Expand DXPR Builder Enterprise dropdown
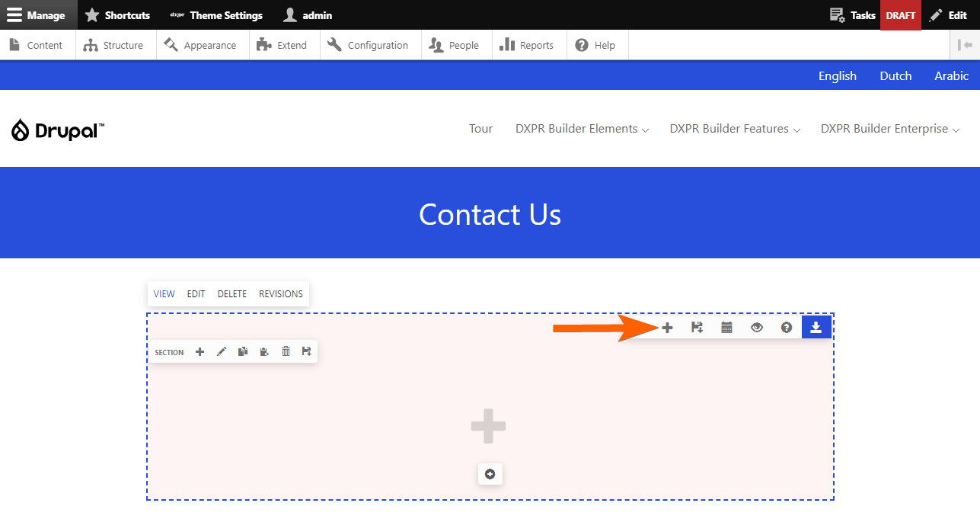This screenshot has height=519, width=980. (890, 129)
